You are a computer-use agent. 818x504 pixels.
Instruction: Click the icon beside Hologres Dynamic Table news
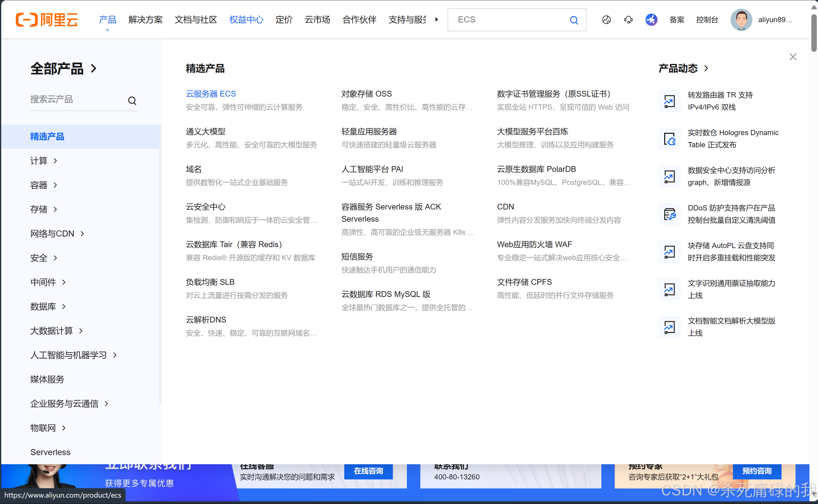[669, 139]
